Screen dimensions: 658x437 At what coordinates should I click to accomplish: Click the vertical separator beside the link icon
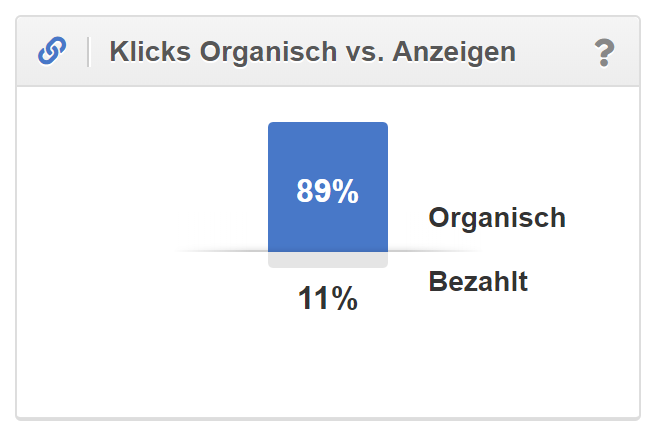[88, 52]
